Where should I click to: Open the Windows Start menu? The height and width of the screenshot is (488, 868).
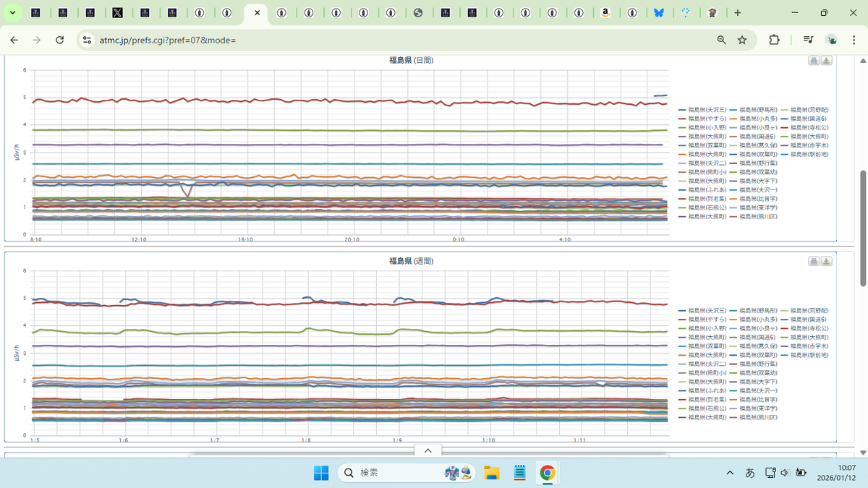[320, 473]
